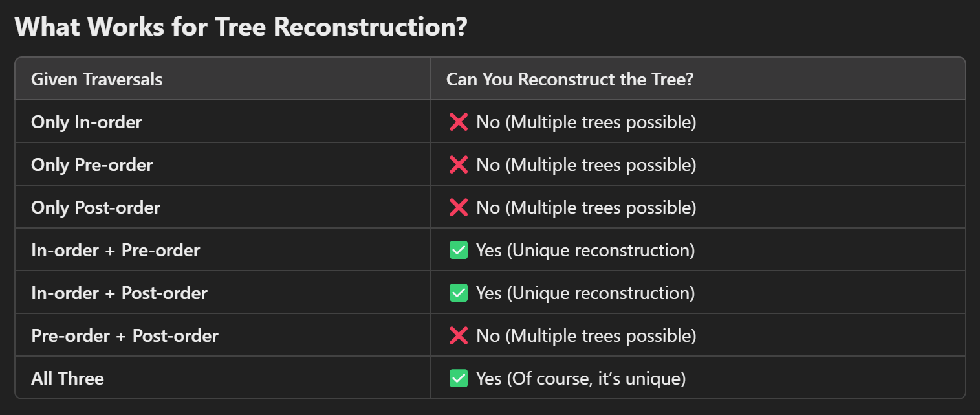Click the green checkmark for In-order + Pre-order

(459, 250)
